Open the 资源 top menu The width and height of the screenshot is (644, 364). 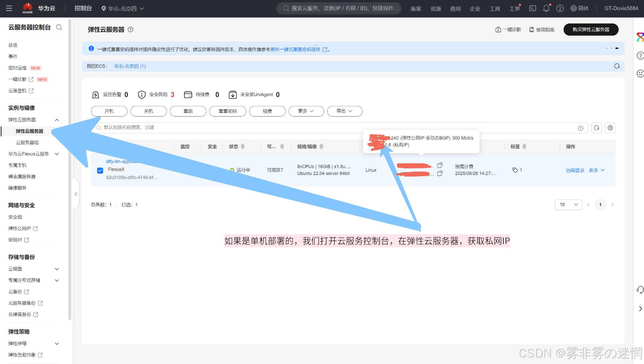[436, 8]
